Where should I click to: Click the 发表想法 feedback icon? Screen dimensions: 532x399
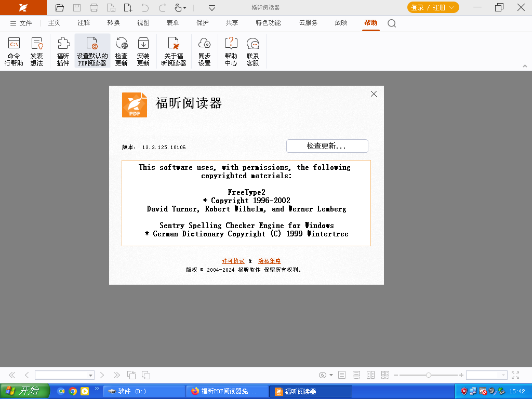pos(36,51)
